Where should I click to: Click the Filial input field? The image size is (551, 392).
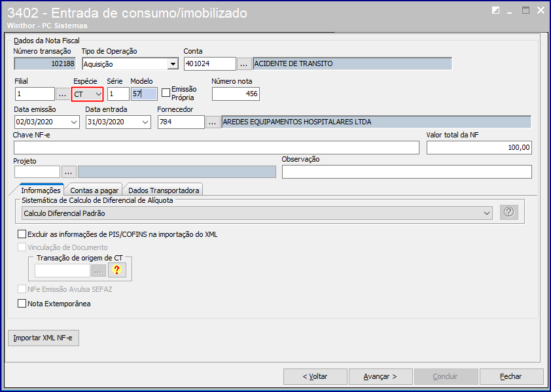coord(35,94)
